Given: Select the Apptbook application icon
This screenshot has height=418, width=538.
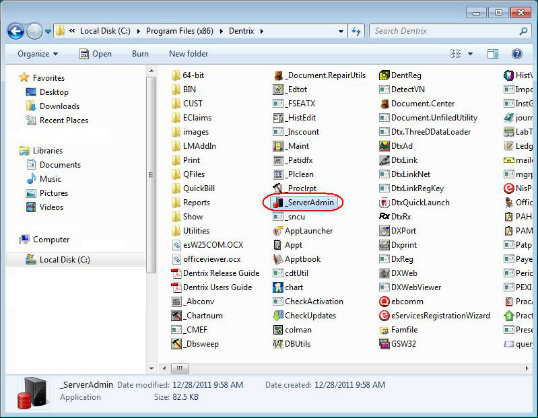Looking at the screenshot, I should tap(278, 259).
